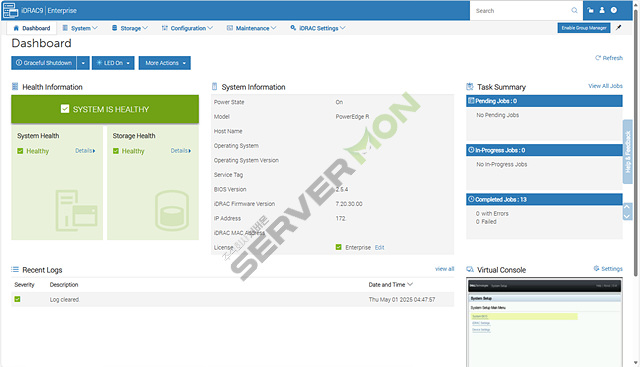
Task: Click the System Health green check mark
Action: 20,151
